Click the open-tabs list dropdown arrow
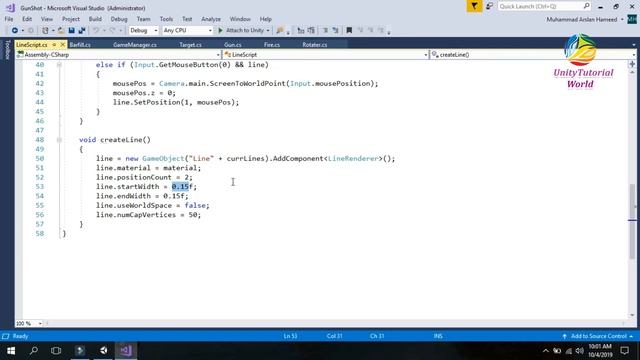Image resolution: width=640 pixels, height=360 pixels. tap(633, 45)
